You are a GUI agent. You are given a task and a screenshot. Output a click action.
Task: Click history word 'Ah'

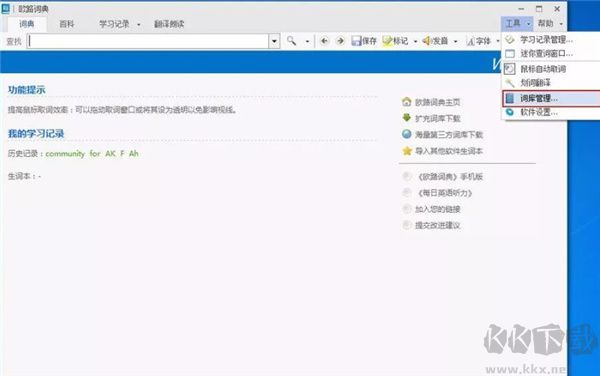(134, 154)
